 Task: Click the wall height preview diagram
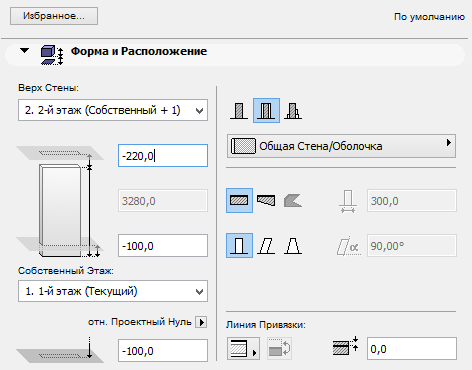(60, 202)
